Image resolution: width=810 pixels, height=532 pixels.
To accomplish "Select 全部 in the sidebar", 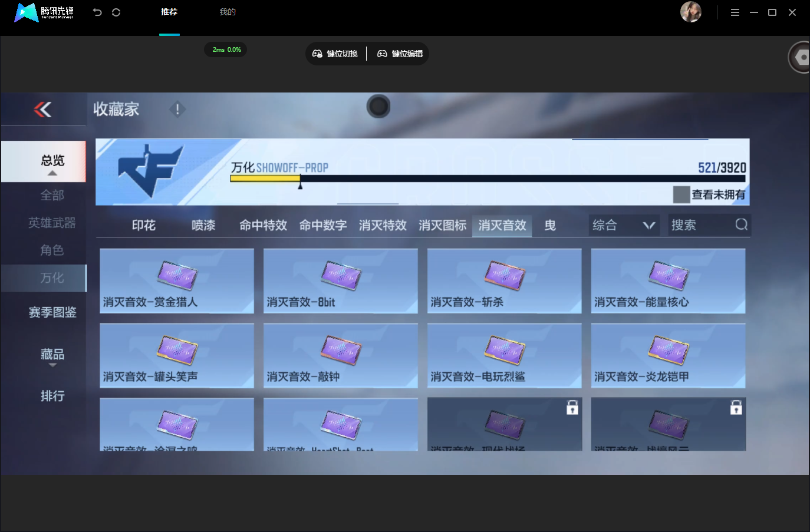I will (x=52, y=195).
